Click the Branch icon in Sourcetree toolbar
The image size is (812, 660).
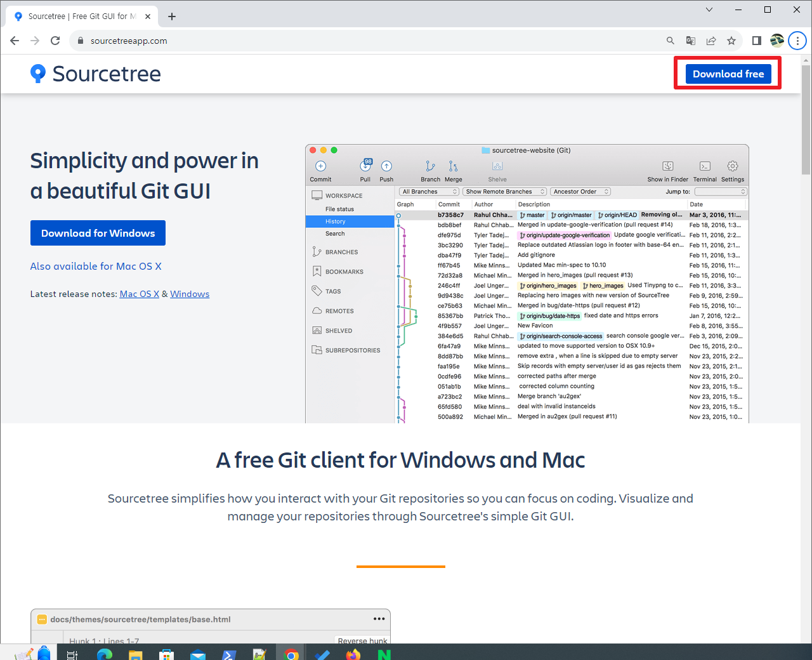[430, 166]
